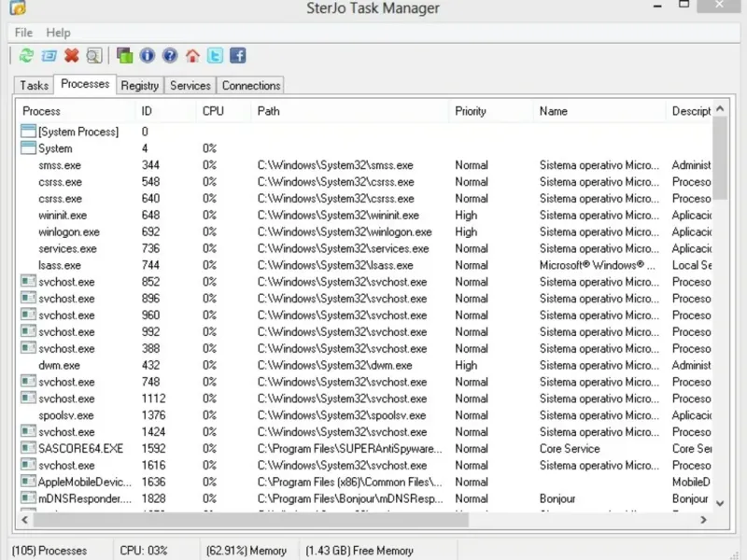Click the Descript column header

[689, 111]
